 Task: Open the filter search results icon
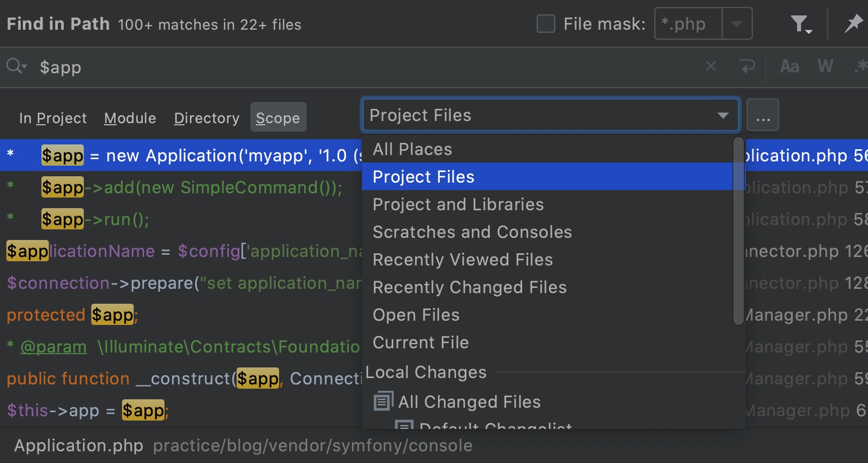801,24
